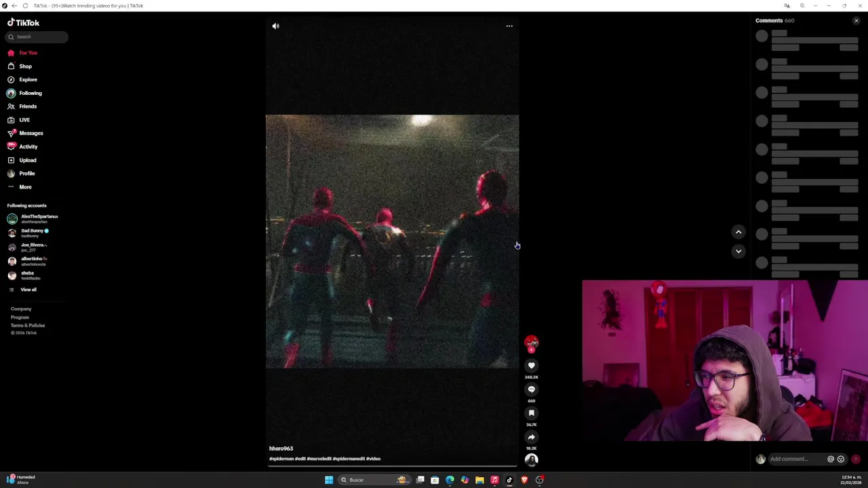Click the Program footer link
This screenshot has width=868, height=488.
click(x=20, y=317)
